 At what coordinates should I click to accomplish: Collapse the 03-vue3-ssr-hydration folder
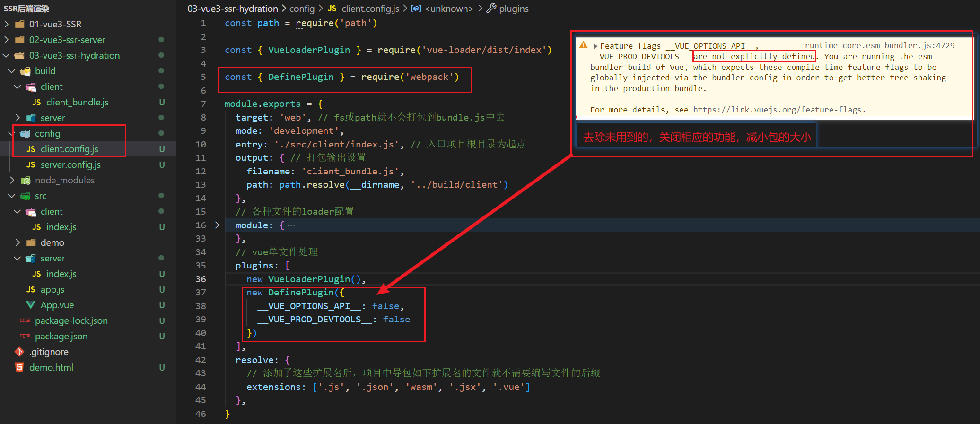coord(6,55)
